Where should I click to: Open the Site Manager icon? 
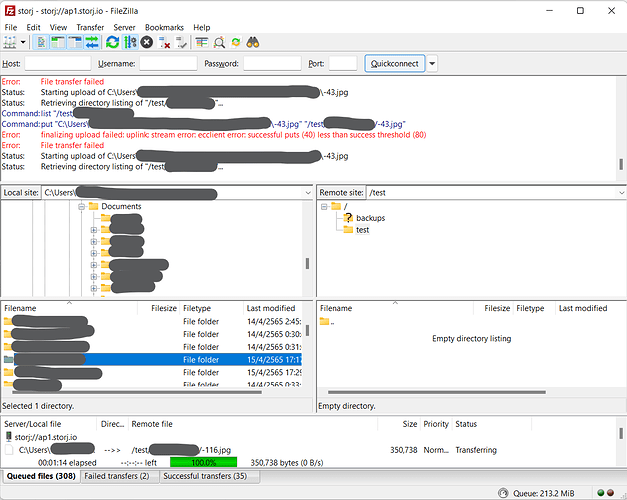(x=12, y=42)
